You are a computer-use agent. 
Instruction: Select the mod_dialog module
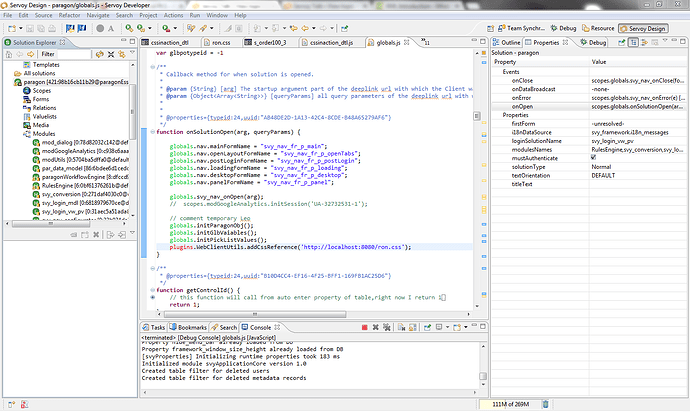point(81,143)
